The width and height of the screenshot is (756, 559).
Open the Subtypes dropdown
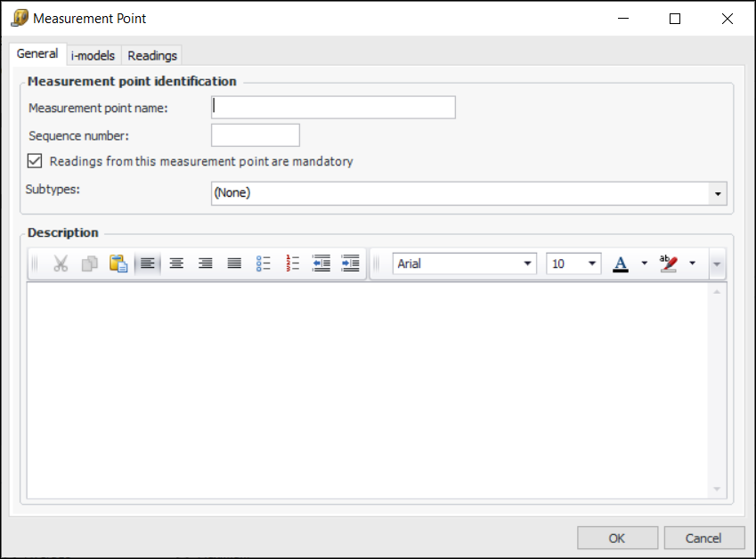coord(718,193)
